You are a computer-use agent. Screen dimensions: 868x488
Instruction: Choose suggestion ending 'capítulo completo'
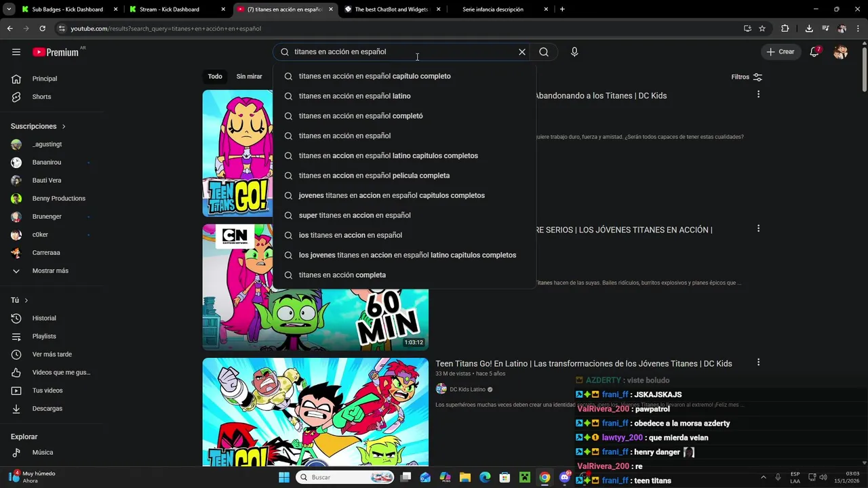point(404,77)
